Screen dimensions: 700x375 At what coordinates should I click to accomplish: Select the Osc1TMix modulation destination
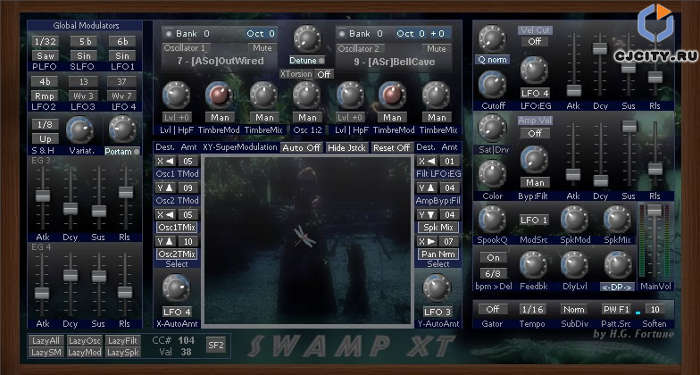pos(177,228)
